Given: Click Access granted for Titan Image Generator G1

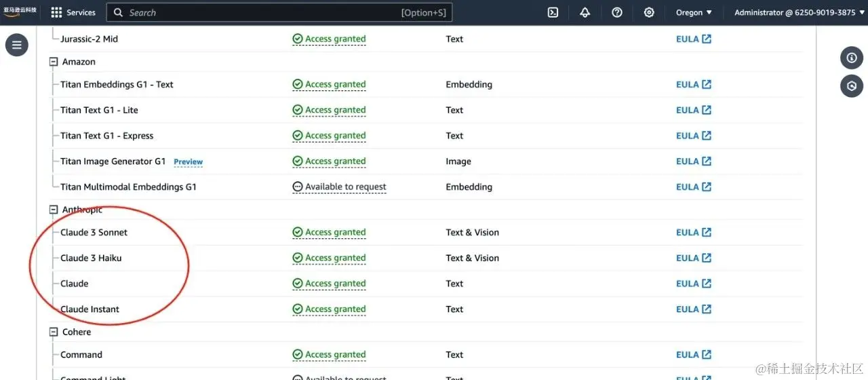Looking at the screenshot, I should [330, 161].
